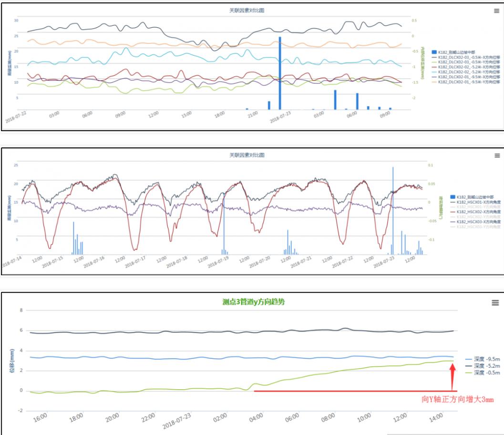Click the 14:00 axis label in bottom chart
Viewport: 504px width, 435px height.
436,418
